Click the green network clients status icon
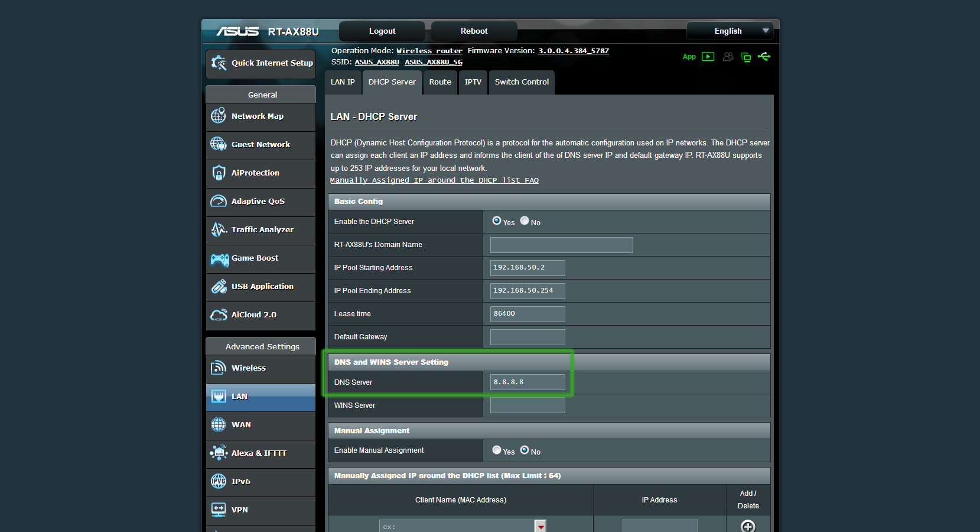The image size is (980, 532). 746,57
